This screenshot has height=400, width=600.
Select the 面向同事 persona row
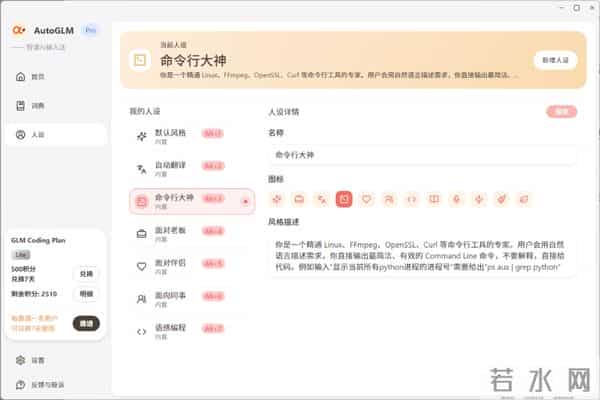point(192,299)
